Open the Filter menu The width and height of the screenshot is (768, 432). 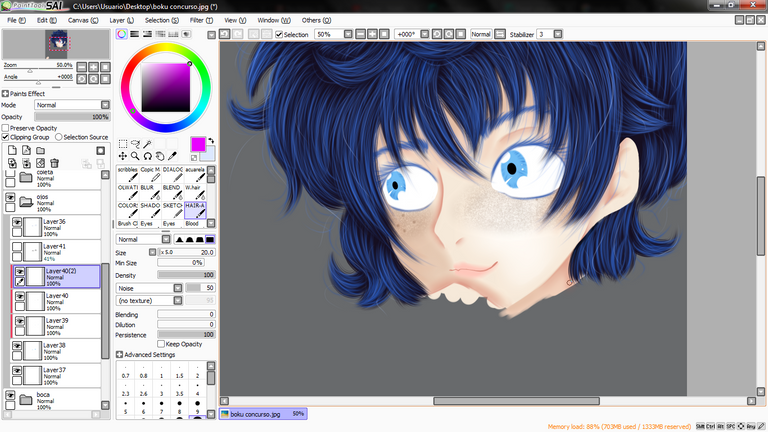pos(200,20)
